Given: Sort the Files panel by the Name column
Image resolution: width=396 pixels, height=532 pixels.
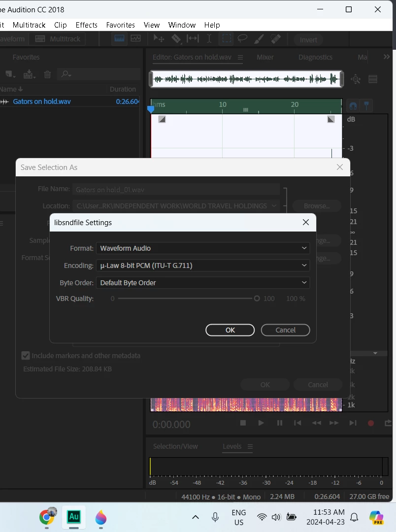Looking at the screenshot, I should coord(11,89).
